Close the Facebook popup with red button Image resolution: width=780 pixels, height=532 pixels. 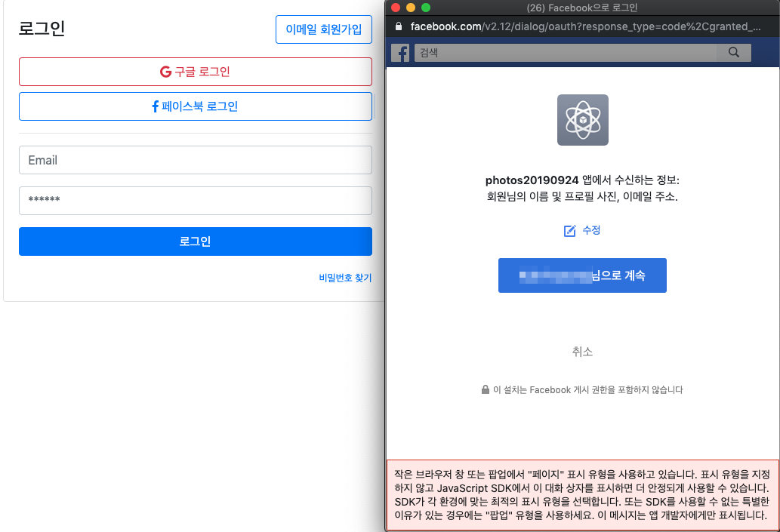(x=396, y=8)
